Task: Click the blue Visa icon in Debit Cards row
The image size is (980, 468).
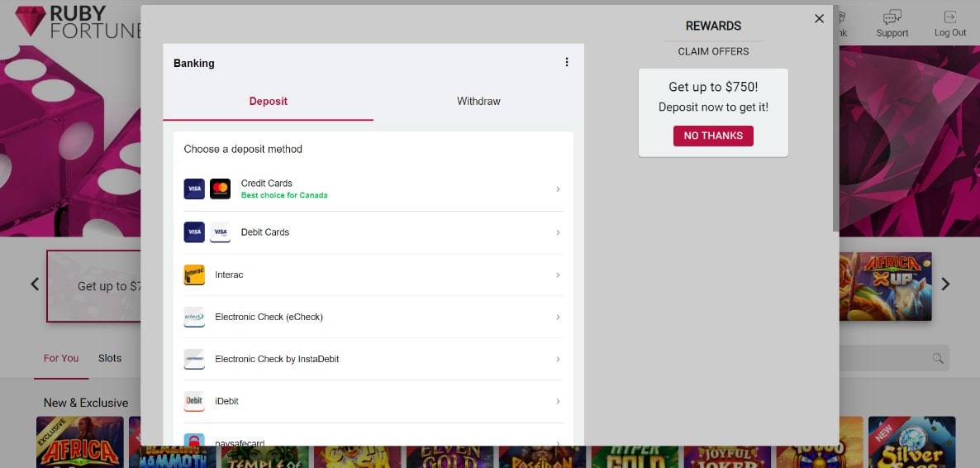Action: 194,232
